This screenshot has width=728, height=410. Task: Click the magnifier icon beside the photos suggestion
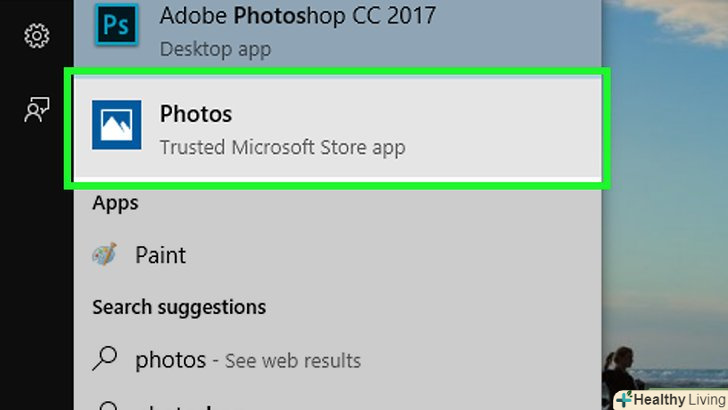click(x=106, y=359)
